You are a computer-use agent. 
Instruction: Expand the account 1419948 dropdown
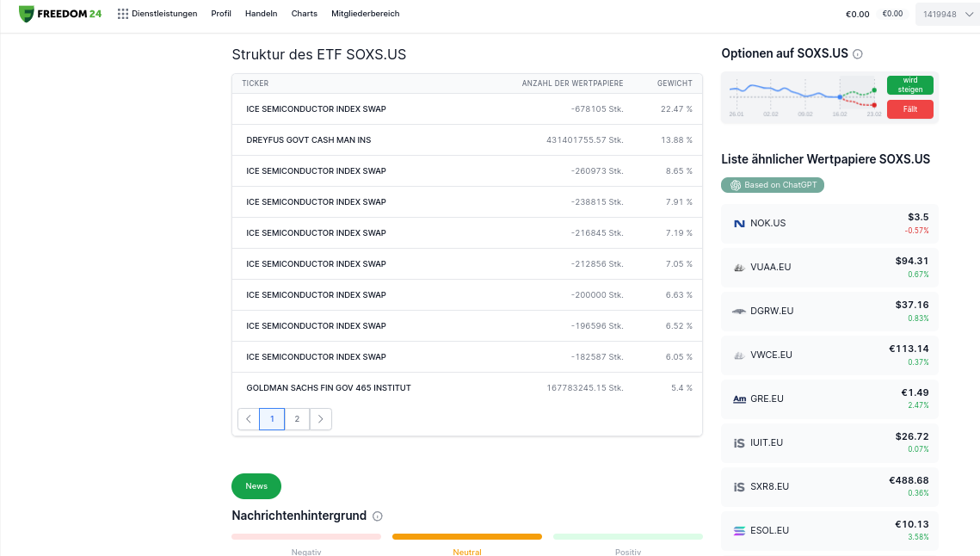948,14
